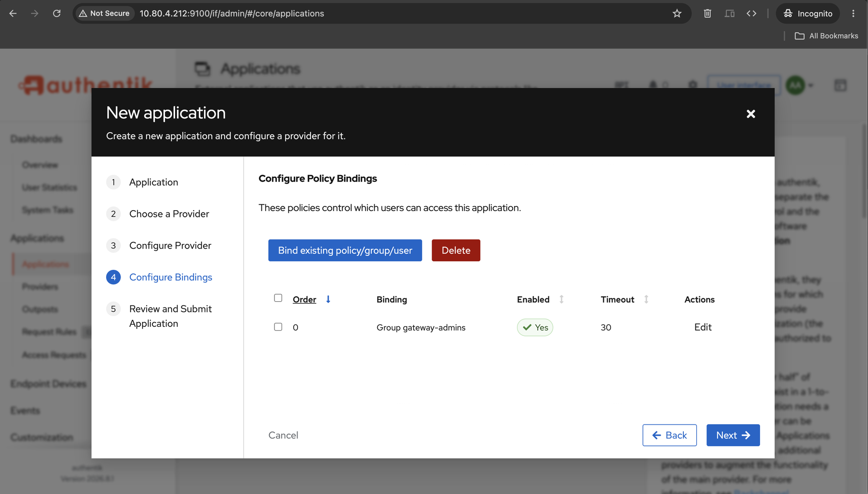Click the Incognito profile indicator
Viewport: 868px width, 494px height.
808,13
